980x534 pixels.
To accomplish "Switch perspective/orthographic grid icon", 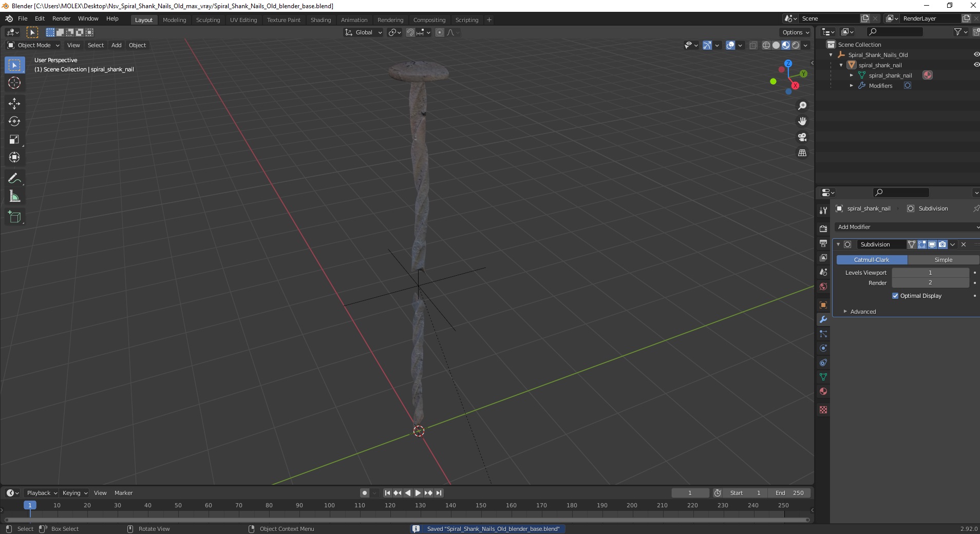I will (x=802, y=153).
